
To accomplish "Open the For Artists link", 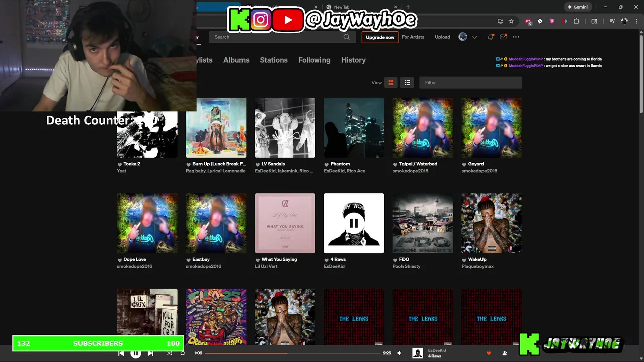I will (413, 37).
